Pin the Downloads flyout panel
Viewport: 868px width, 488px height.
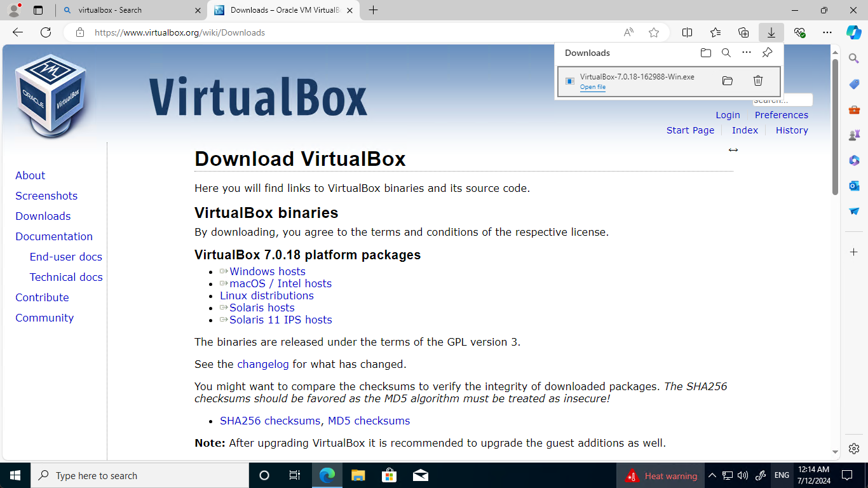[x=767, y=53]
